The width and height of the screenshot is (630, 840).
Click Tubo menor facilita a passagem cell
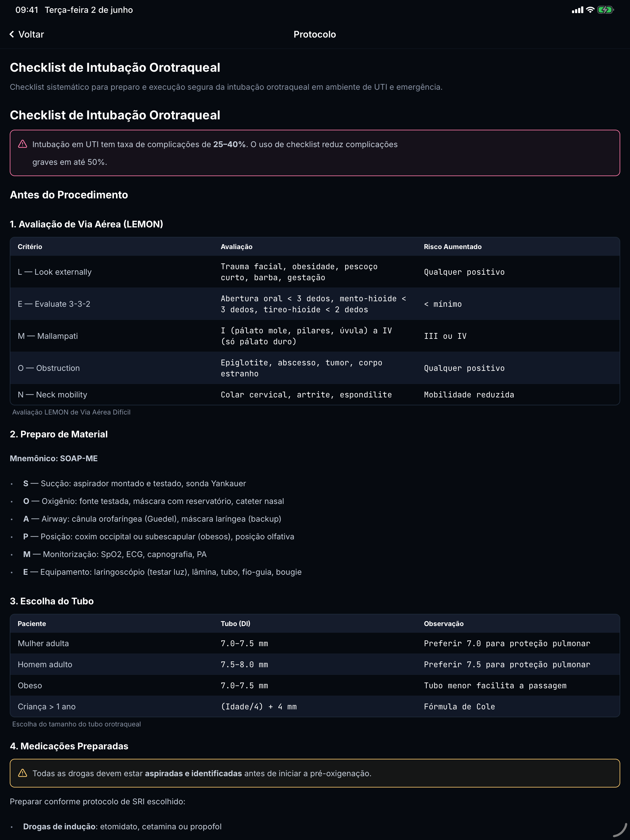pyautogui.click(x=495, y=686)
